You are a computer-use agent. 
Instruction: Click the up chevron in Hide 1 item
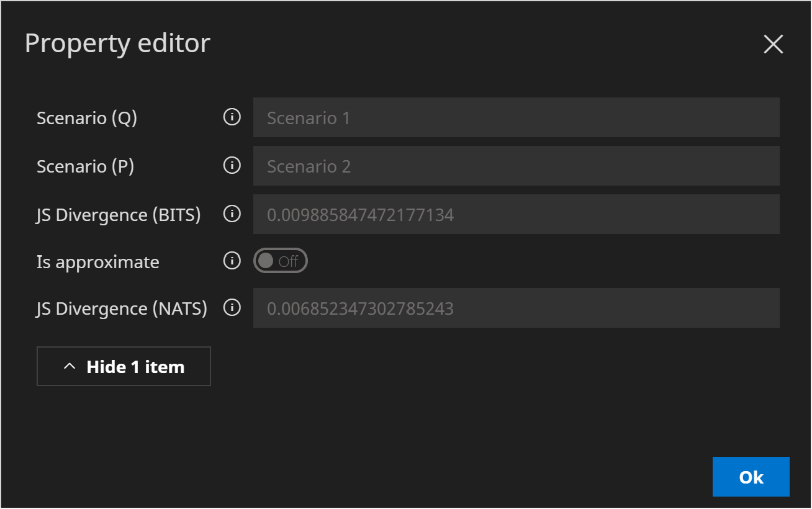70,367
